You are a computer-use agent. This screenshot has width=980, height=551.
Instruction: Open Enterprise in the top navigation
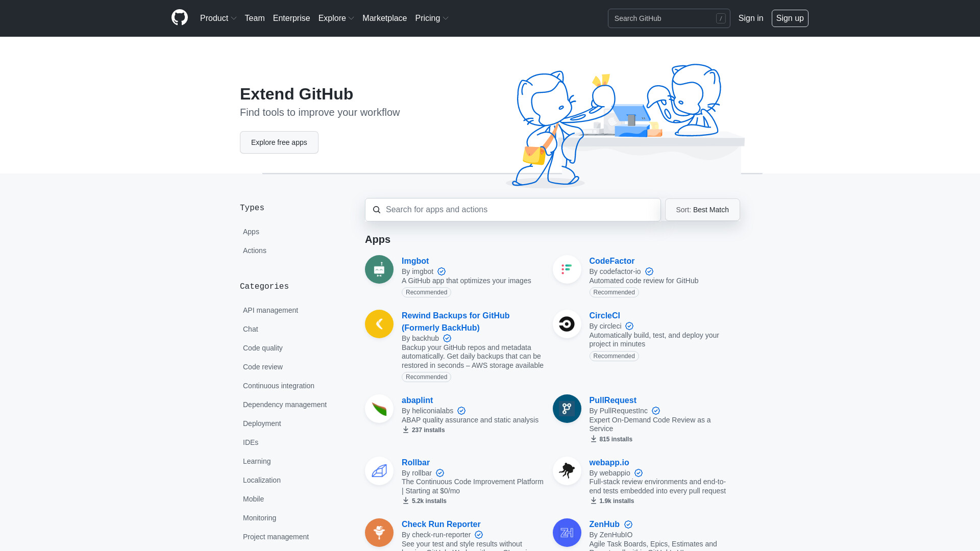point(291,18)
